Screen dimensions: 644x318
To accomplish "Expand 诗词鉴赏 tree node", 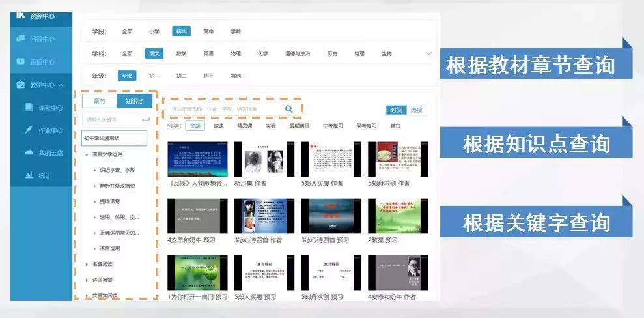I will 87,280.
